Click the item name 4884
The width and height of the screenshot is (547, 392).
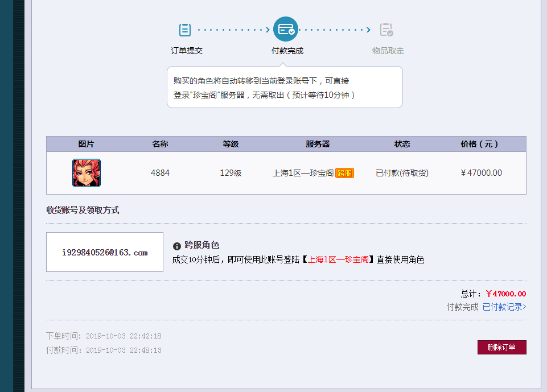[x=160, y=173]
